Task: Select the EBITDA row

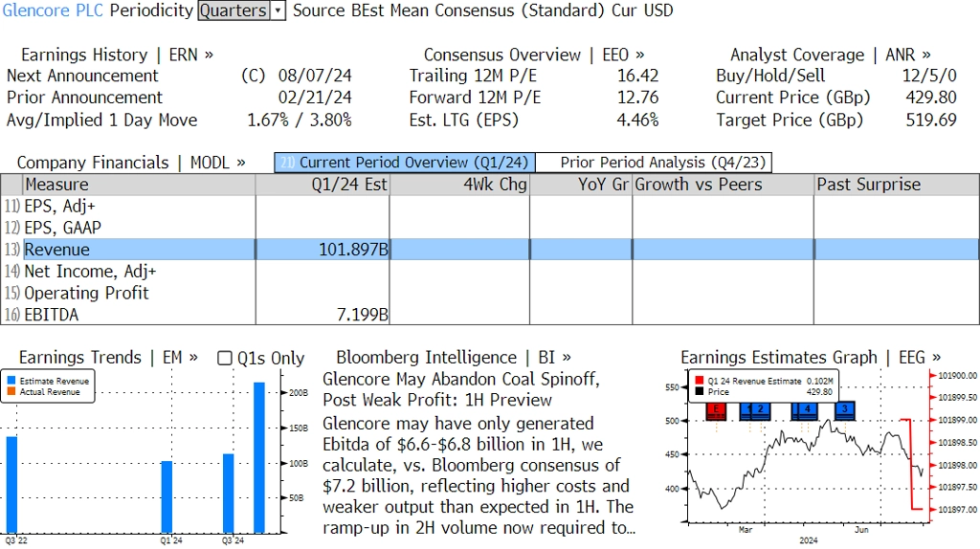Action: click(489, 314)
